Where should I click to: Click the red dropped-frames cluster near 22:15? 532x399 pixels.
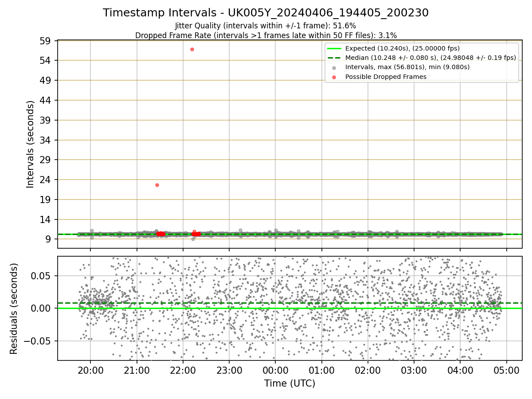point(196,233)
